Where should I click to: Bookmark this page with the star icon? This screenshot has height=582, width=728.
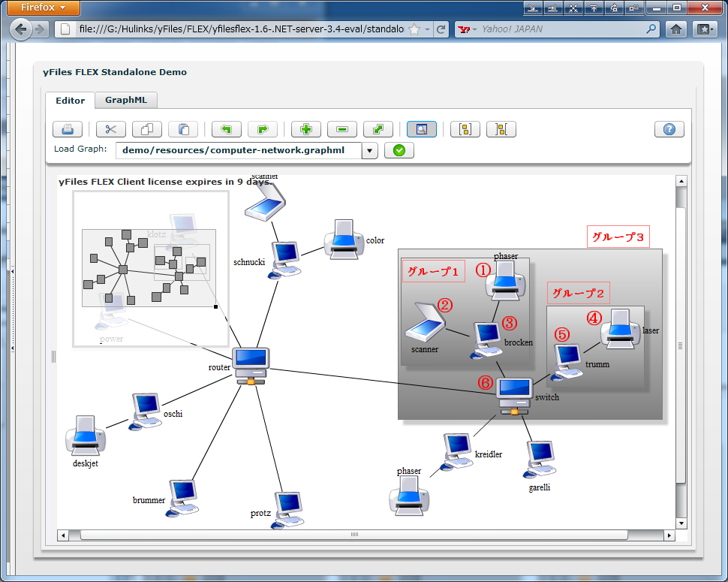[414, 29]
